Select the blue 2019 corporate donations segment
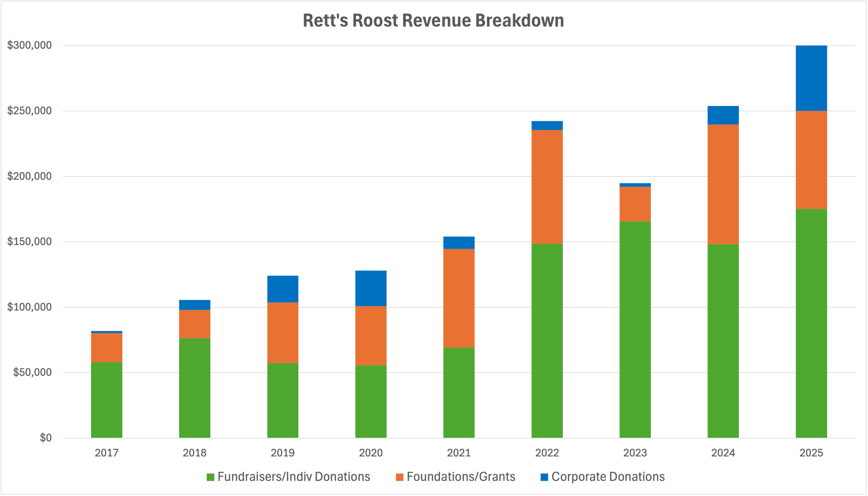Viewport: 868px width, 496px height. [x=282, y=289]
